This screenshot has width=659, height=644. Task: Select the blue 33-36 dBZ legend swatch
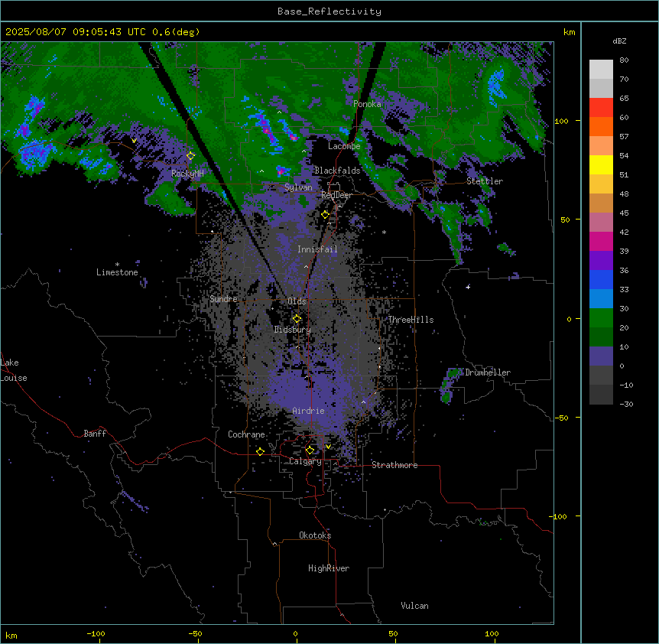(x=601, y=279)
